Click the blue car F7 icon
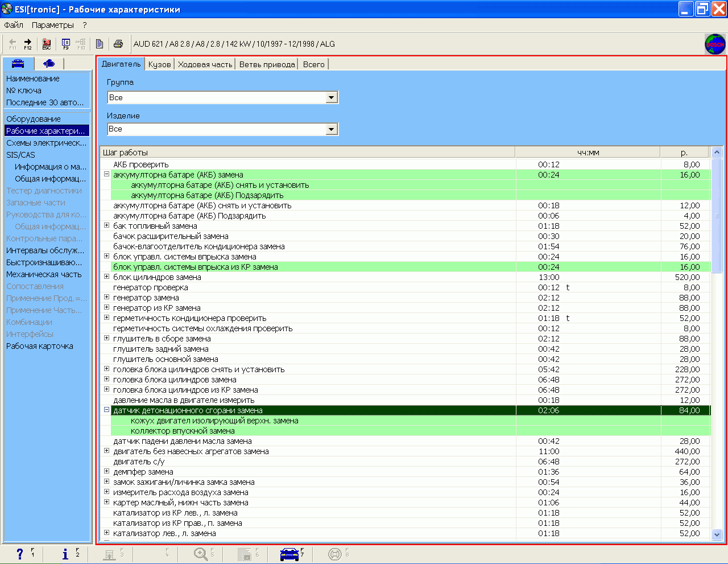The image size is (728, 564). click(289, 554)
